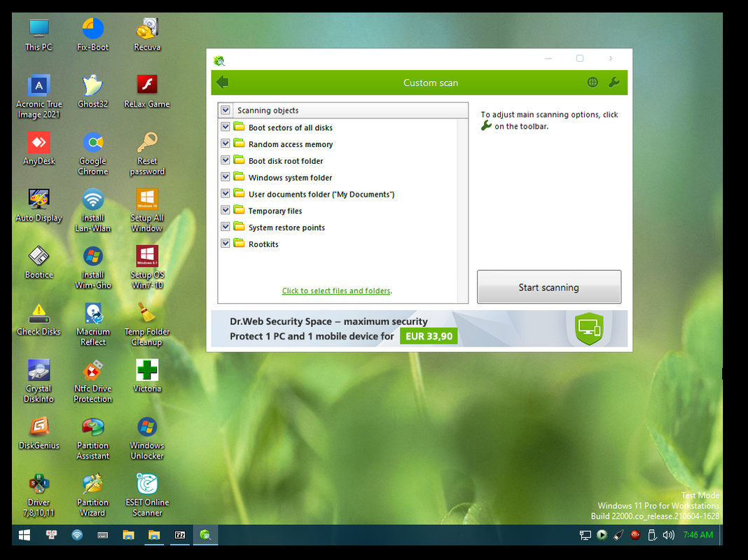Select the Crystal DiskInfo desktop icon
748x560 pixels.
click(x=39, y=381)
